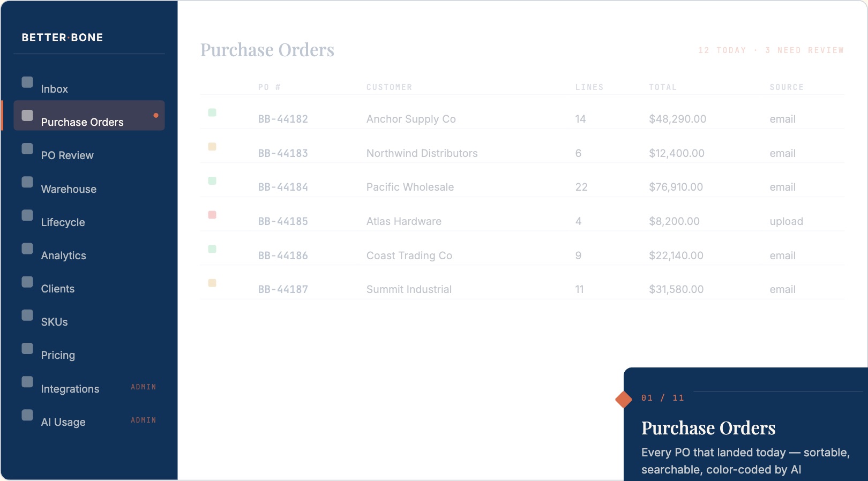The height and width of the screenshot is (481, 868).
Task: Open Analytics via its sidebar icon
Action: (27, 249)
